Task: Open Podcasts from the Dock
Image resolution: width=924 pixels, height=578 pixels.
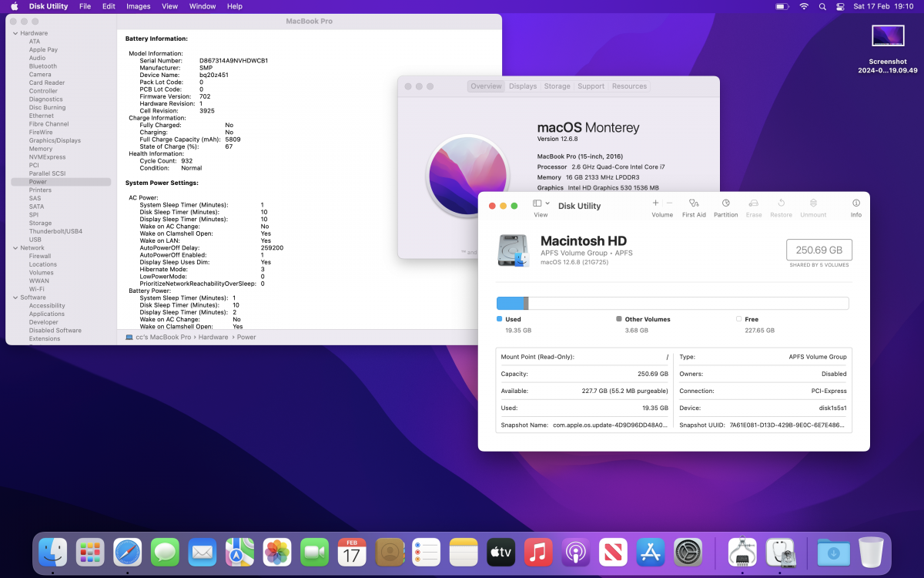Action: tap(576, 552)
